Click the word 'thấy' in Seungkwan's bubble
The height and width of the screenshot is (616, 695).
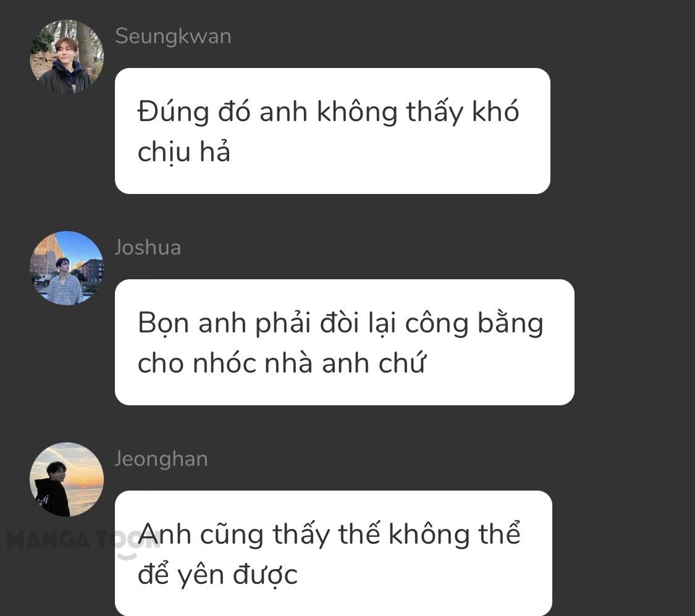coord(434,111)
